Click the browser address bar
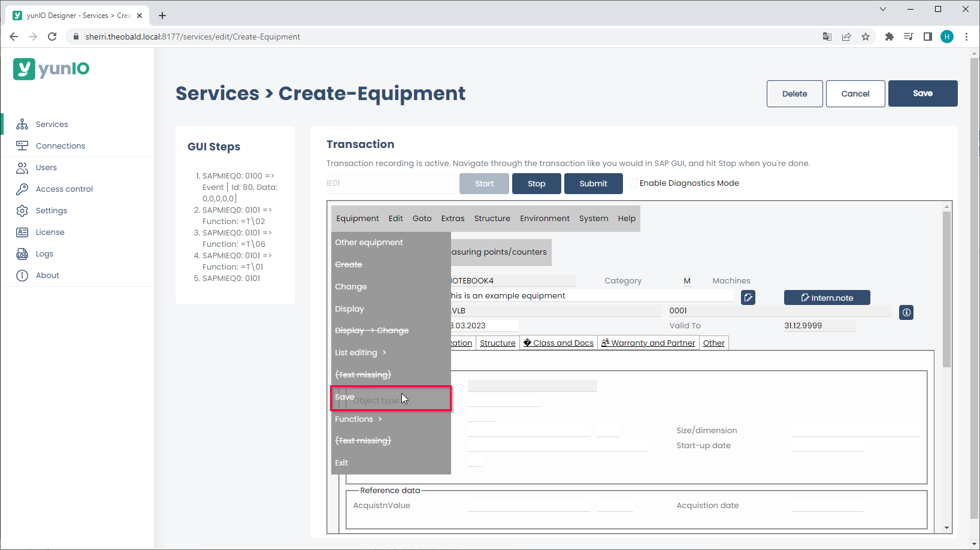Screen dimensions: 980x550 pyautogui.click(x=443, y=37)
